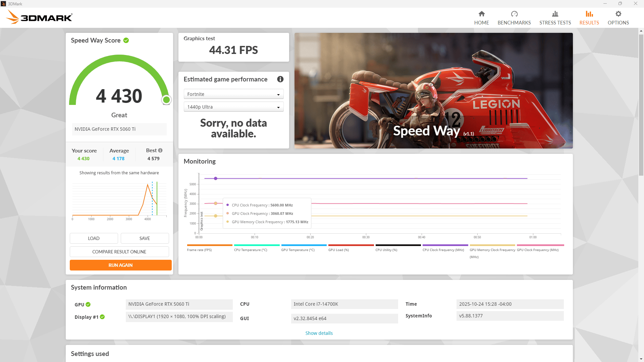This screenshot has height=362, width=644.
Task: Restore down the 3DMark window
Action: 620,4
